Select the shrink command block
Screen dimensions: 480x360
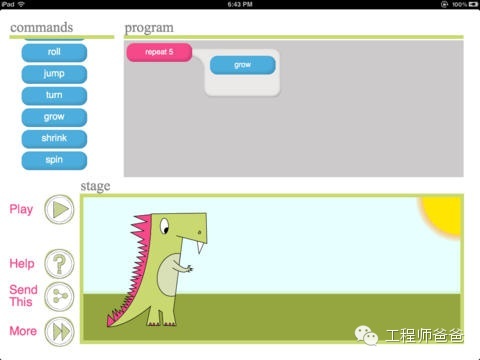pyautogui.click(x=54, y=139)
